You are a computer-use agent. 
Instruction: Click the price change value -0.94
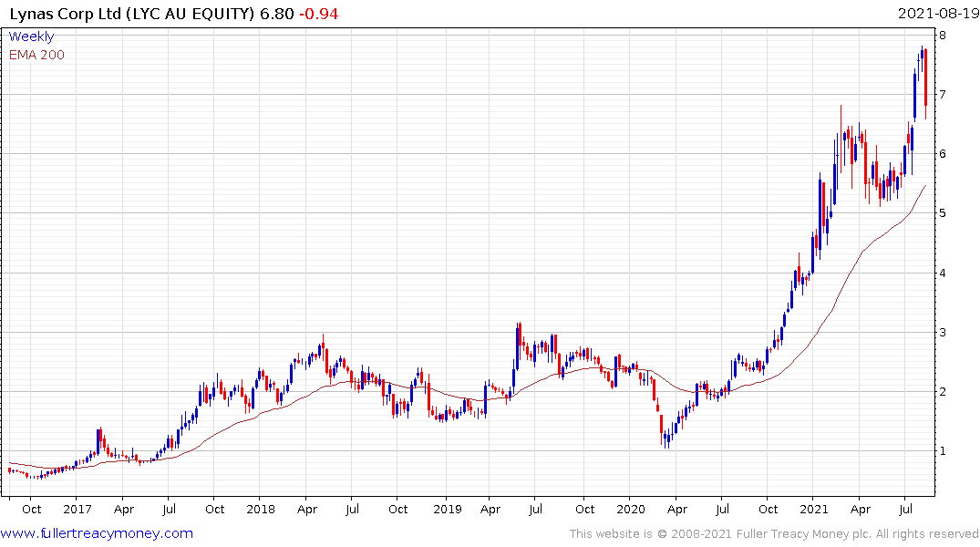click(319, 14)
